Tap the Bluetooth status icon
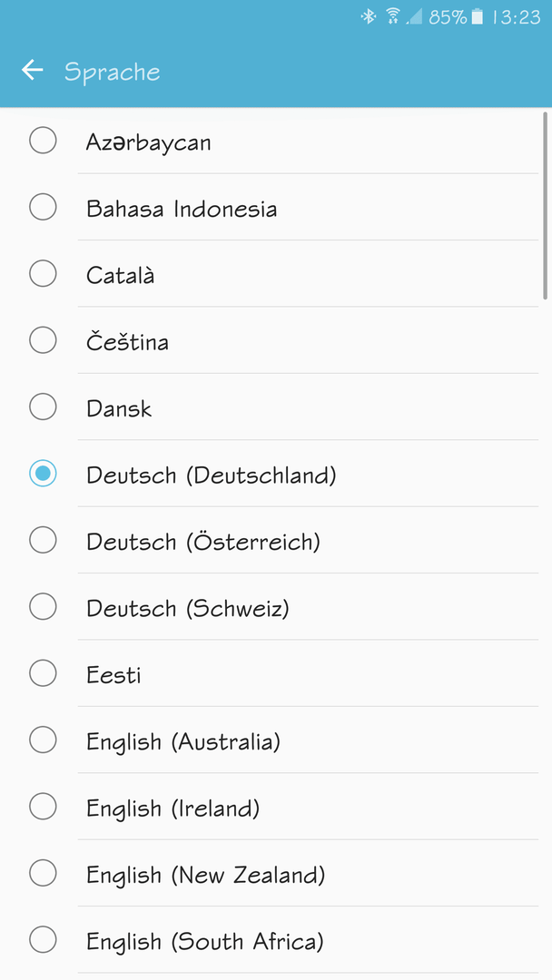Viewport: 552px width, 980px height. pos(369,16)
